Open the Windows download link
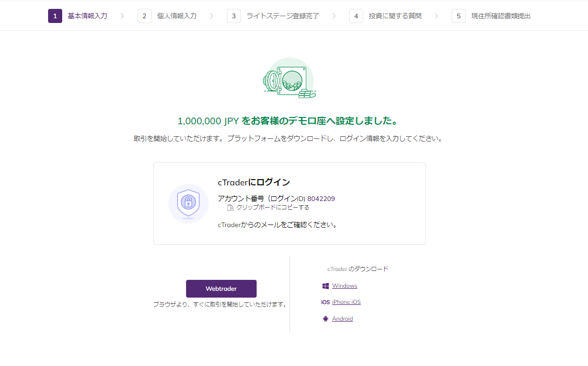This screenshot has width=588, height=366. tap(344, 286)
